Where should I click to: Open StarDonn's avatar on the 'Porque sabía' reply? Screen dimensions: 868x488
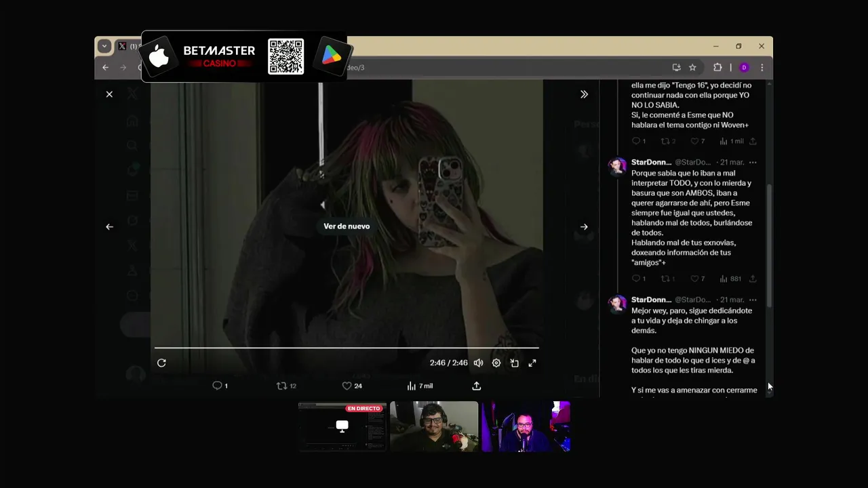pos(617,167)
